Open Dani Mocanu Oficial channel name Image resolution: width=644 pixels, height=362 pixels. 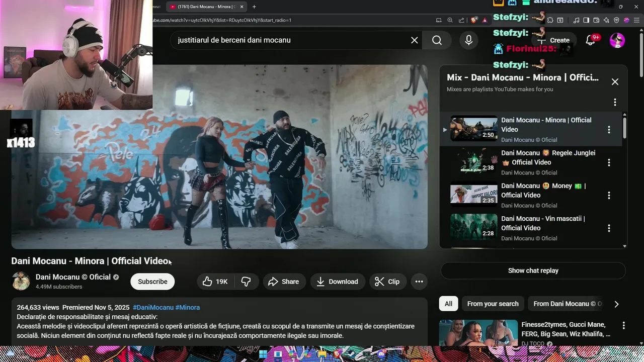73,277
